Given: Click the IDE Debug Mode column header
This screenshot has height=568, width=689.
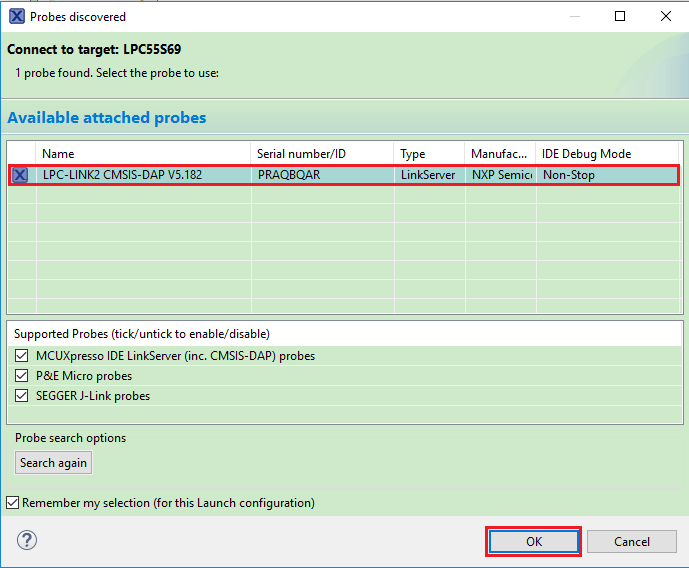Looking at the screenshot, I should coord(606,154).
